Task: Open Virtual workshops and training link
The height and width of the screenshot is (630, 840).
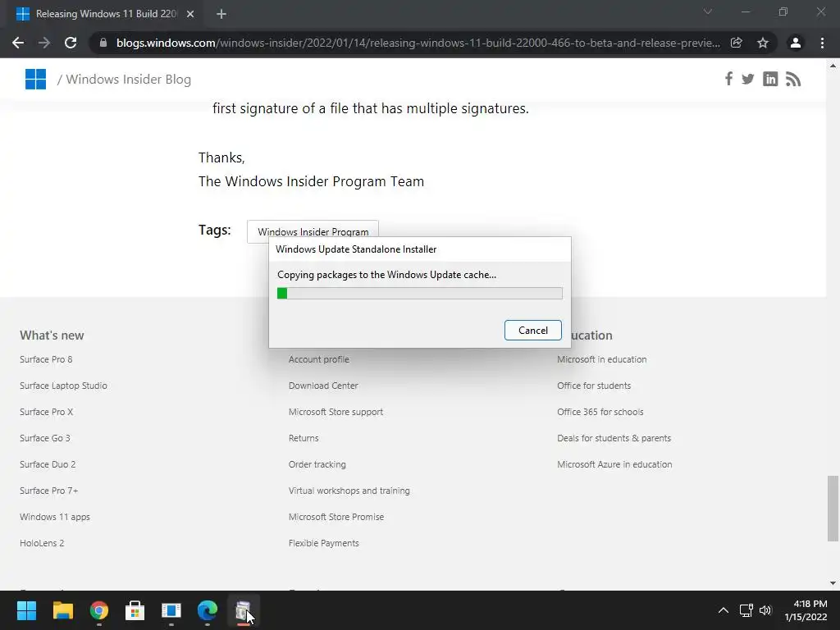Action: pos(349,491)
